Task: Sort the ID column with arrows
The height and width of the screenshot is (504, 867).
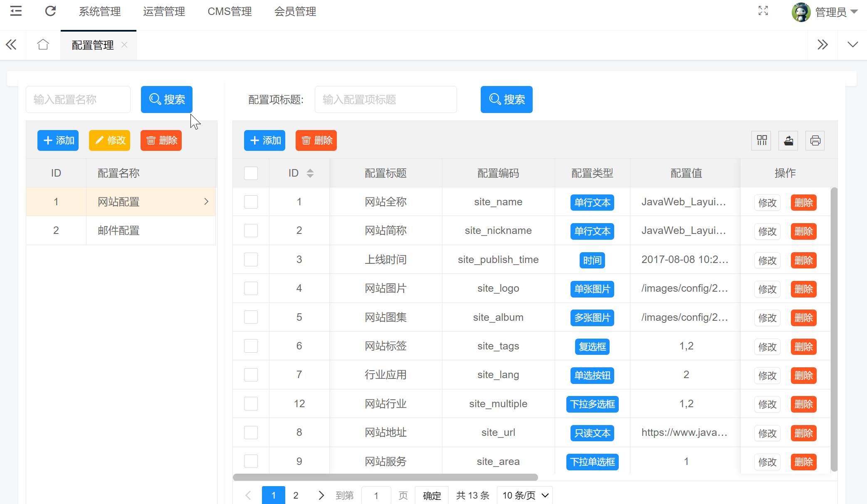Action: click(x=310, y=173)
